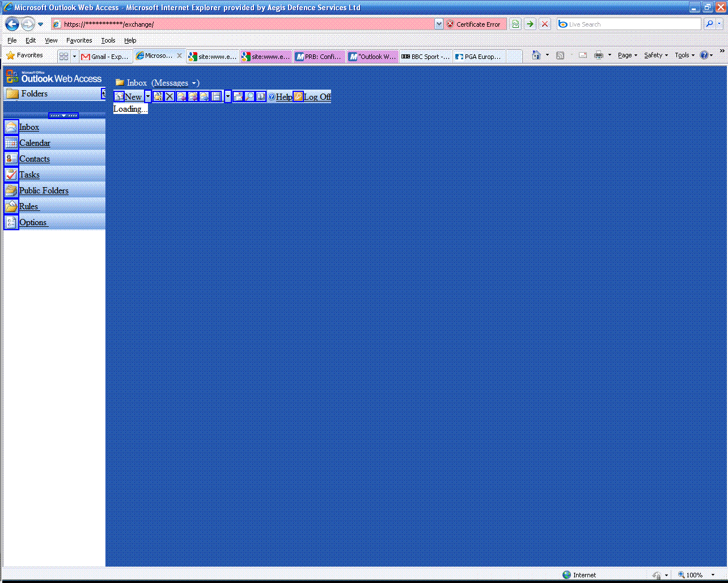Click the Move/Copy to folder icon
The width and height of the screenshot is (728, 583).
click(158, 96)
